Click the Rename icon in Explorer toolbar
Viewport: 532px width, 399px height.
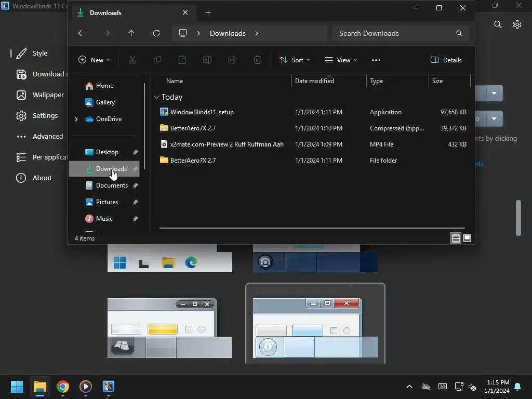click(207, 60)
